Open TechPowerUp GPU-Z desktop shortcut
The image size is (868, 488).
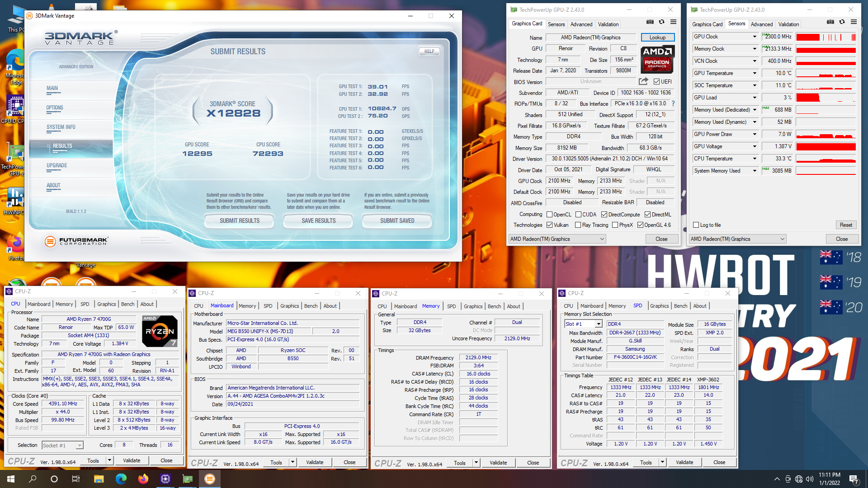click(x=15, y=159)
